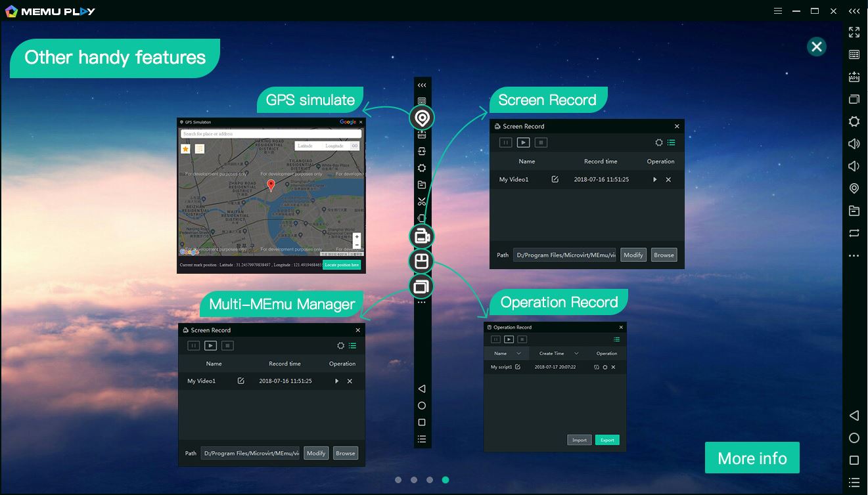This screenshot has height=495, width=868.
Task: Collapse the sidebar with top-right triple chevrons
Action: point(854,11)
